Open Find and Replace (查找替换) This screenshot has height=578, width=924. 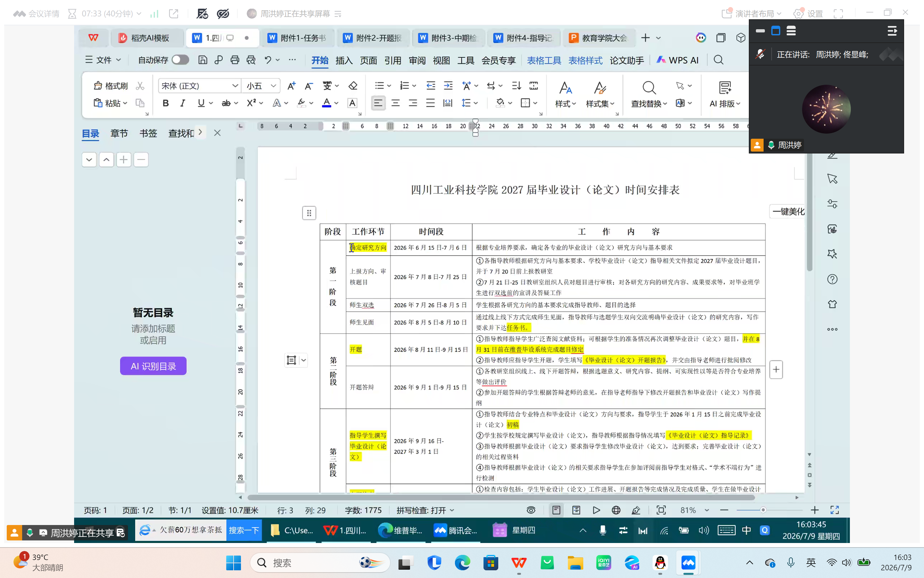point(649,94)
